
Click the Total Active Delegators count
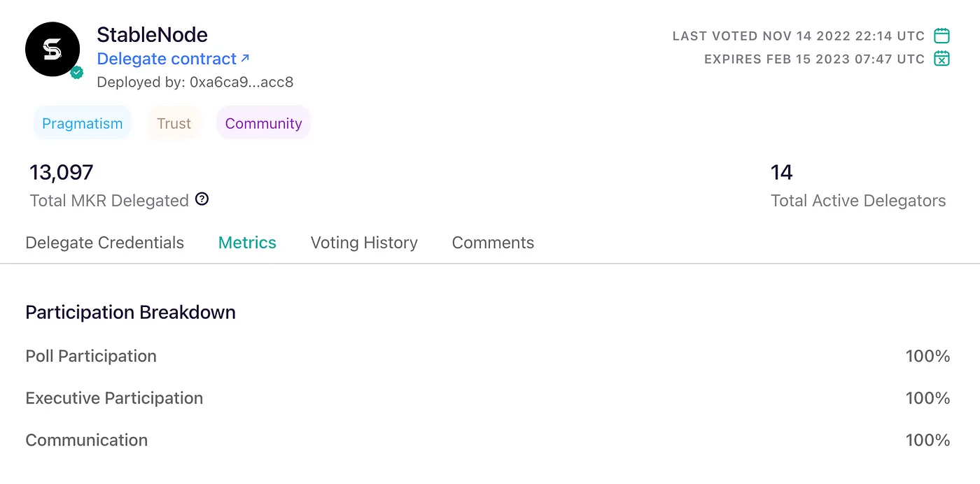coord(782,172)
